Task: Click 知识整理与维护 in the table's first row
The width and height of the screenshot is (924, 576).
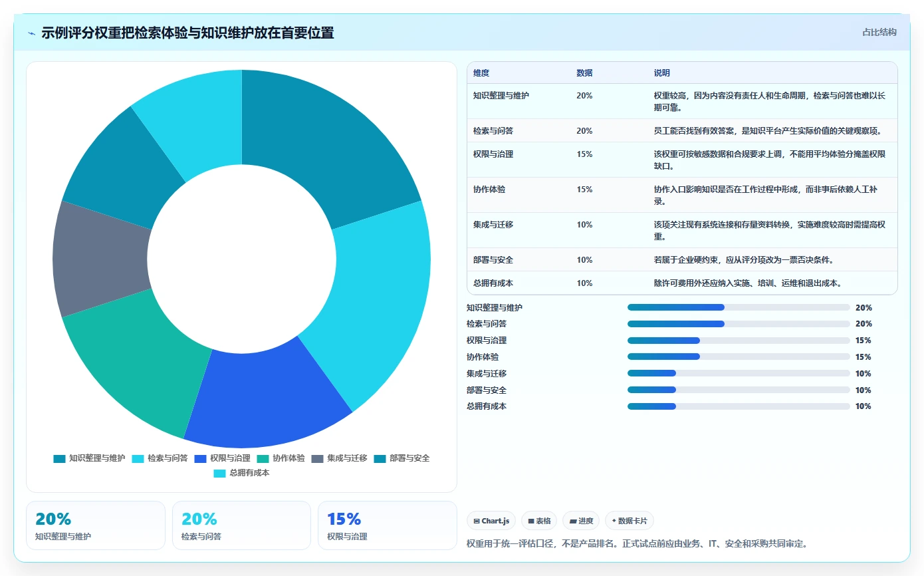Action: pyautogui.click(x=501, y=95)
